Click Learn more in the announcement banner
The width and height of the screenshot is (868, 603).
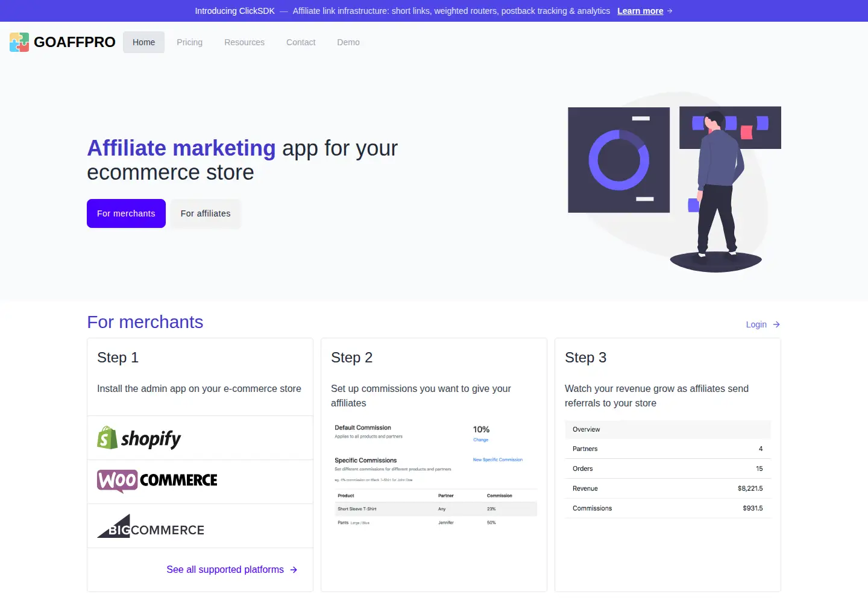click(x=640, y=11)
